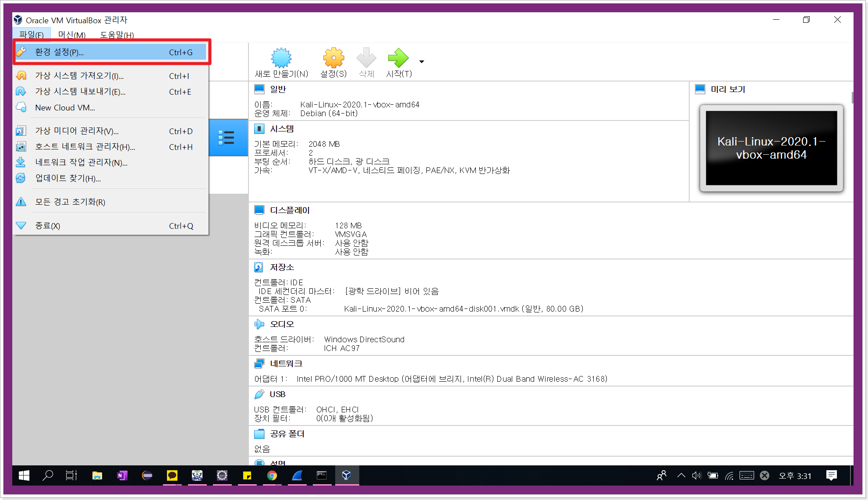Image resolution: width=868 pixels, height=500 pixels.
Task: Open the 머신(M) menu
Action: [x=72, y=35]
